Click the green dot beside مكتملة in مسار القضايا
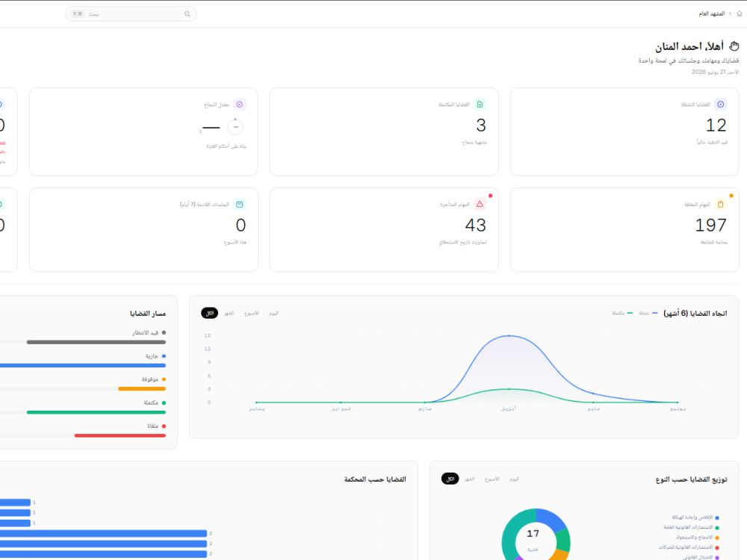 (x=164, y=402)
